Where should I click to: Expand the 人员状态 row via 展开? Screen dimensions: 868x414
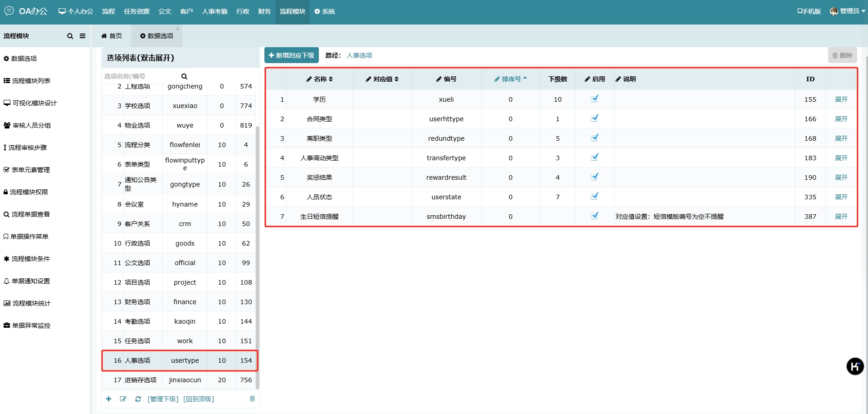coord(841,197)
